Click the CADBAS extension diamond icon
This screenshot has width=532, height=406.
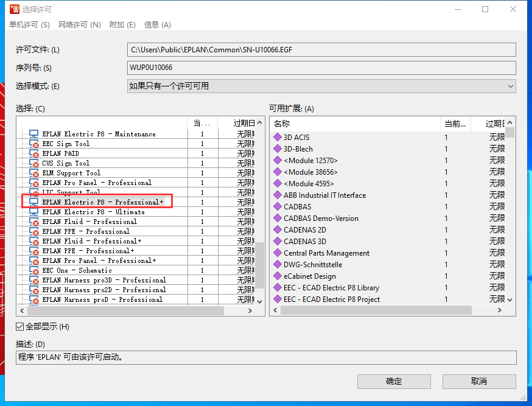point(278,206)
